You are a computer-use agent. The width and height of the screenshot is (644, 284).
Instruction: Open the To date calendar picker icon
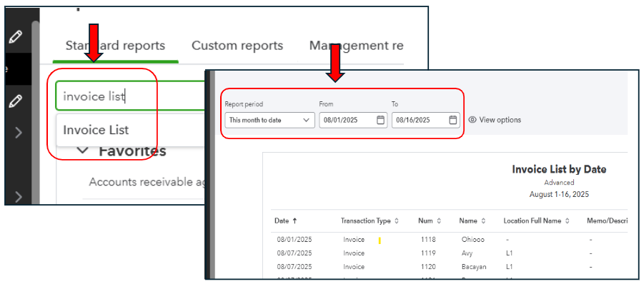coord(452,120)
